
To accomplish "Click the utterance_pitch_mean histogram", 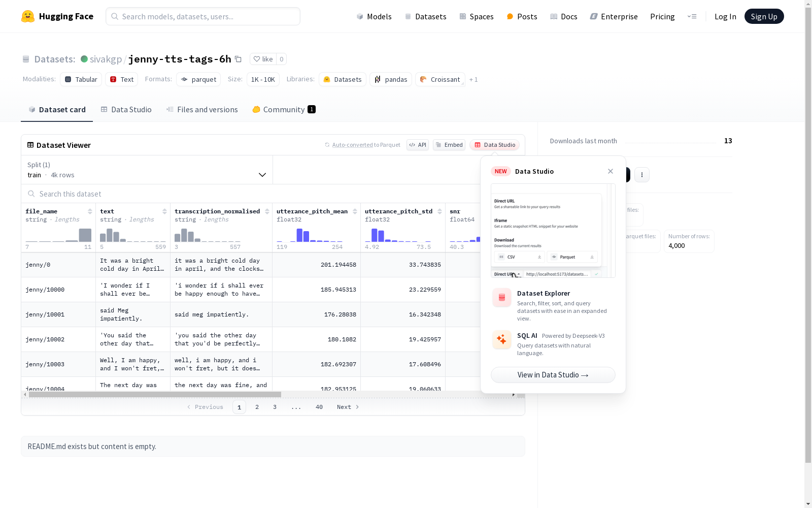I will [310, 235].
